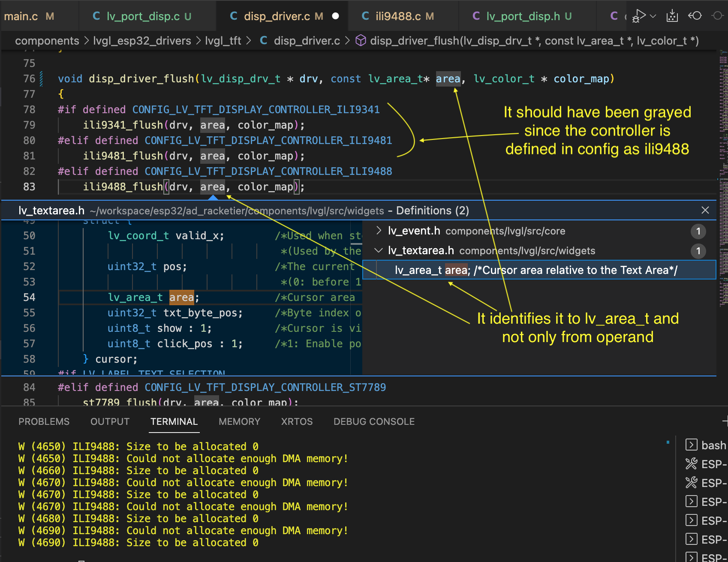
Task: Click the function symbol cube icon in breadcrumb
Action: 361,40
